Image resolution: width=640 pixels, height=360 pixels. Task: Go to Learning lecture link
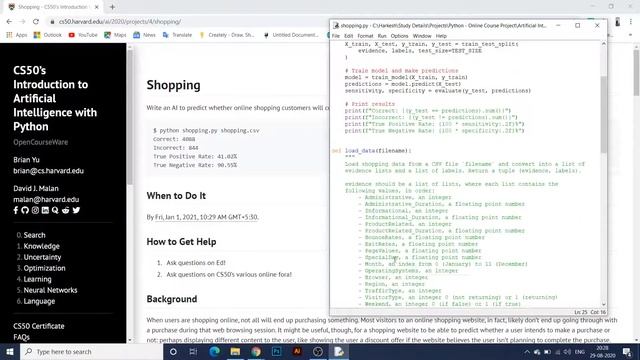point(38,279)
